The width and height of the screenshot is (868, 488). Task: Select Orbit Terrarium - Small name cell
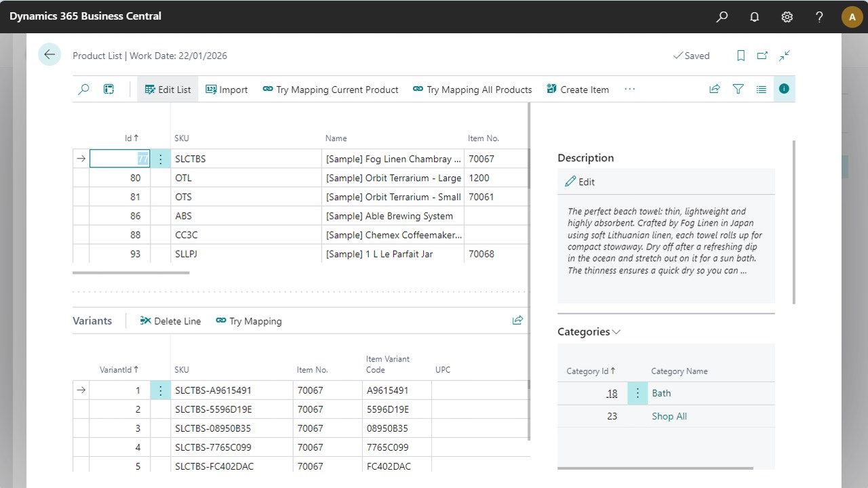(x=393, y=197)
